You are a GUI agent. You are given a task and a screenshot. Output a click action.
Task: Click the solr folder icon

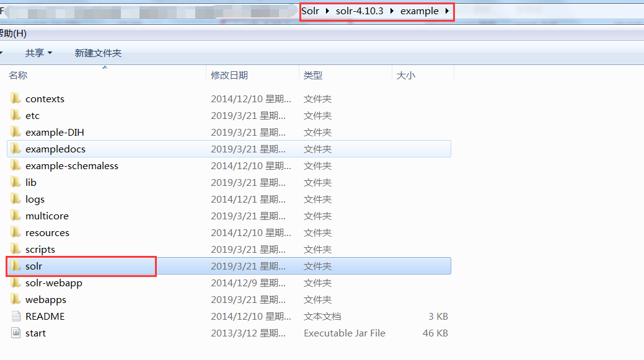coord(15,266)
